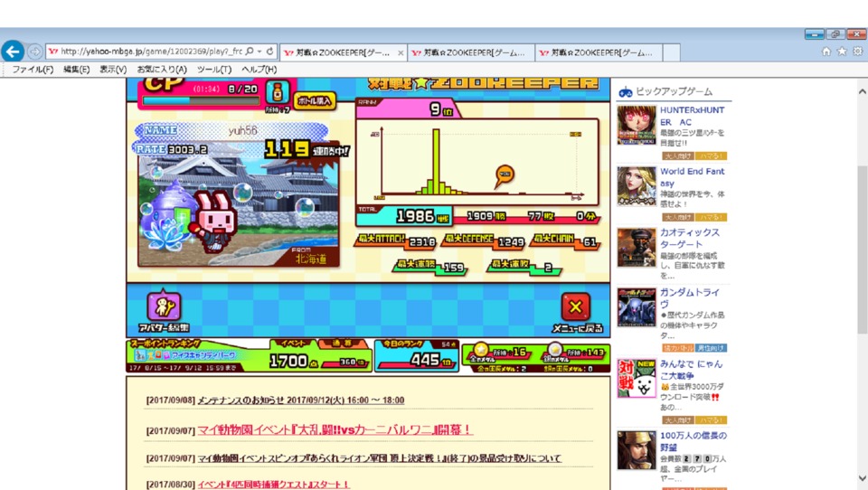Click the ピックアップゲーム gamepad icon
868x490 pixels.
(x=626, y=92)
